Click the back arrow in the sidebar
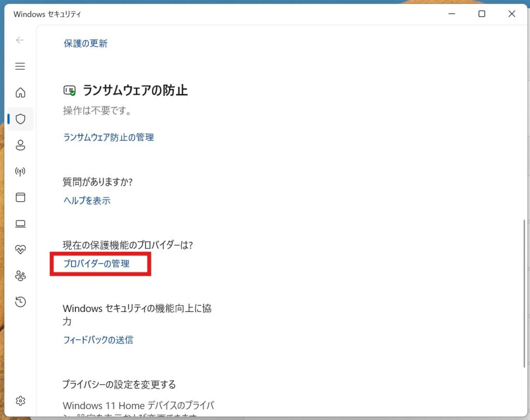This screenshot has width=530, height=420. [x=20, y=40]
